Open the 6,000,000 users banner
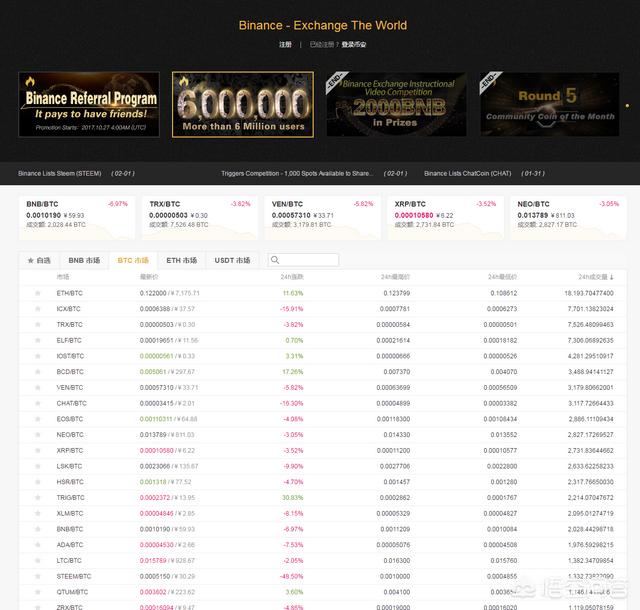This screenshot has height=610, width=640. tap(243, 105)
